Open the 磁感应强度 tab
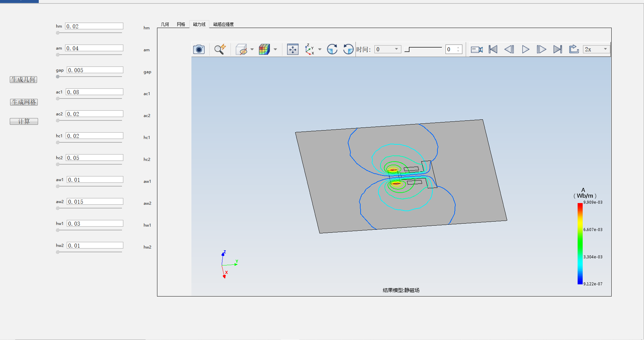This screenshot has height=340, width=644. [223, 24]
